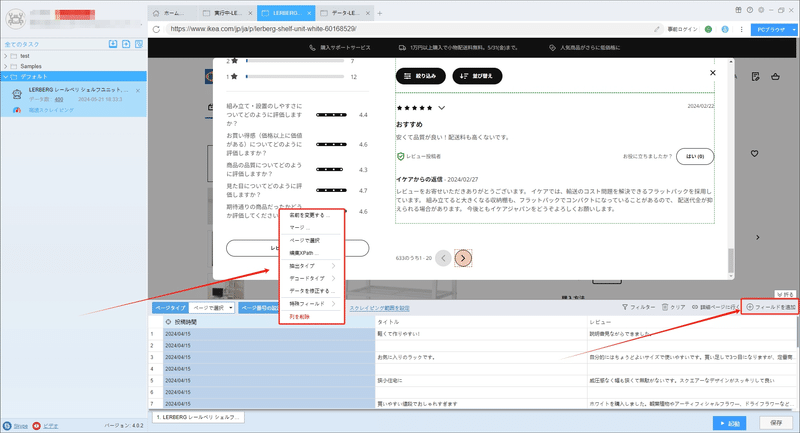Expand the five-star rating chevron
The height and width of the screenshot is (433, 800).
coord(441,108)
